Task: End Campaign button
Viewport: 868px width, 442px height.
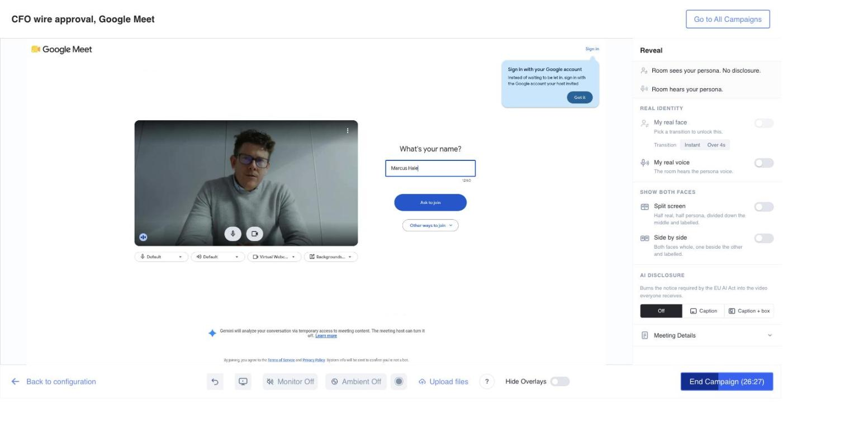Action: 727,382
